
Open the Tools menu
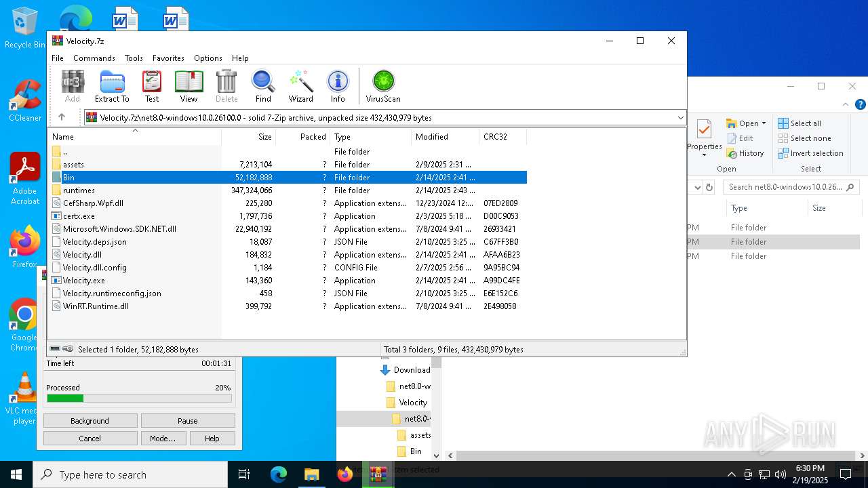134,58
